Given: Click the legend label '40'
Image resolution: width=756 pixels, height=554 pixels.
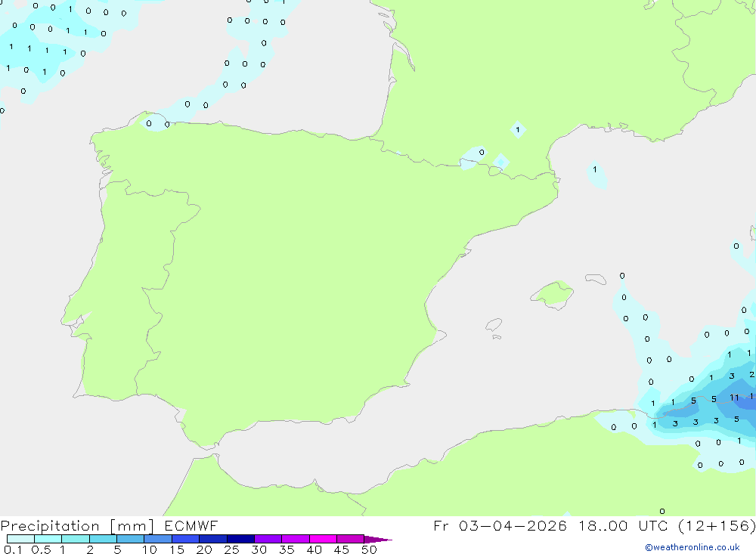Looking at the screenshot, I should [314, 549].
